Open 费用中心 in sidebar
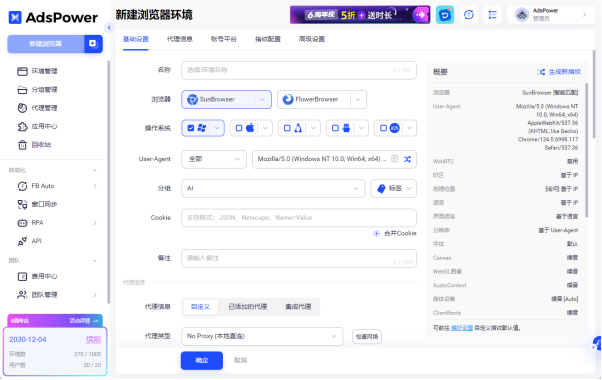Image resolution: width=602 pixels, height=380 pixels. coord(44,276)
